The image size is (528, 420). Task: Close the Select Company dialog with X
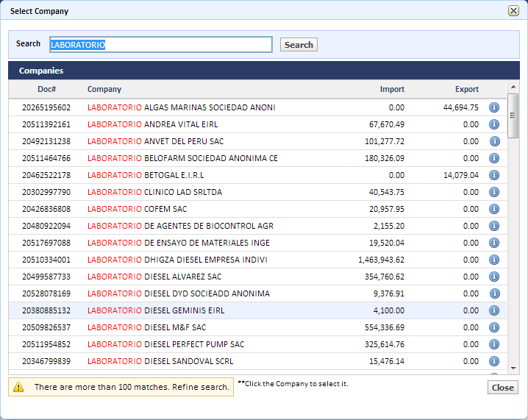click(513, 11)
